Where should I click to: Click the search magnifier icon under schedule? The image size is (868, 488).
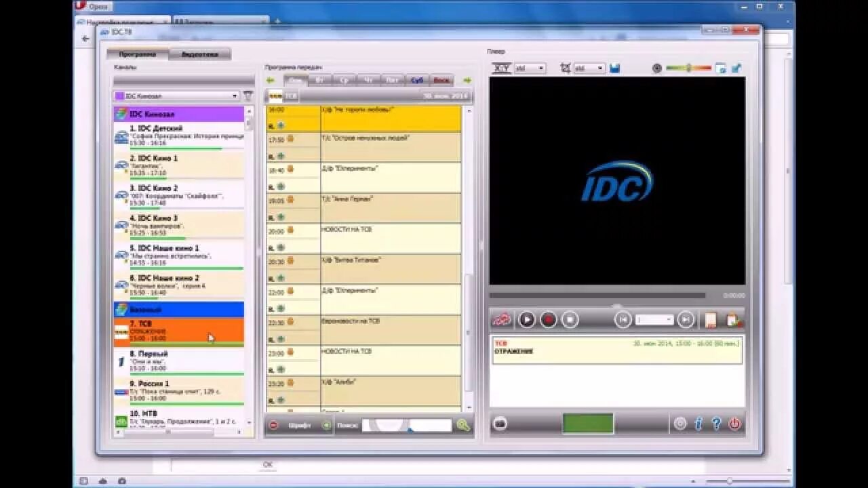(x=463, y=426)
